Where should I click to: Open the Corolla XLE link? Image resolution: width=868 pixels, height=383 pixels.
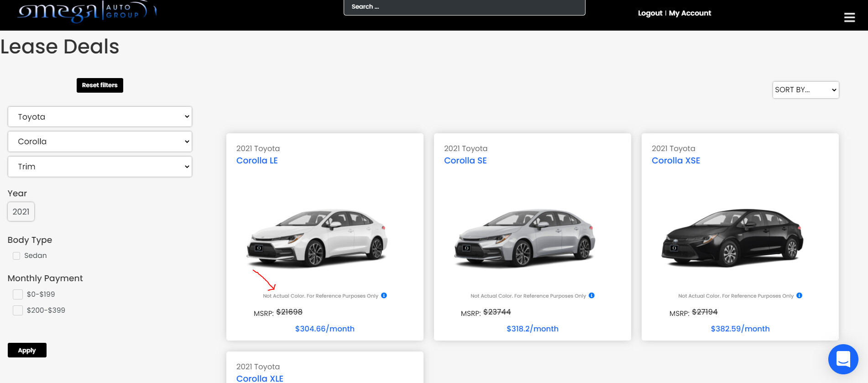(x=260, y=378)
